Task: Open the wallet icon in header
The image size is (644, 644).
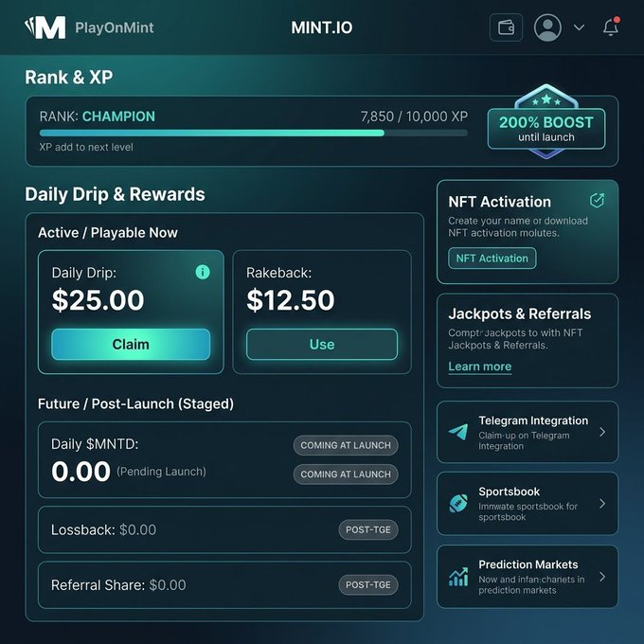Action: [506, 27]
